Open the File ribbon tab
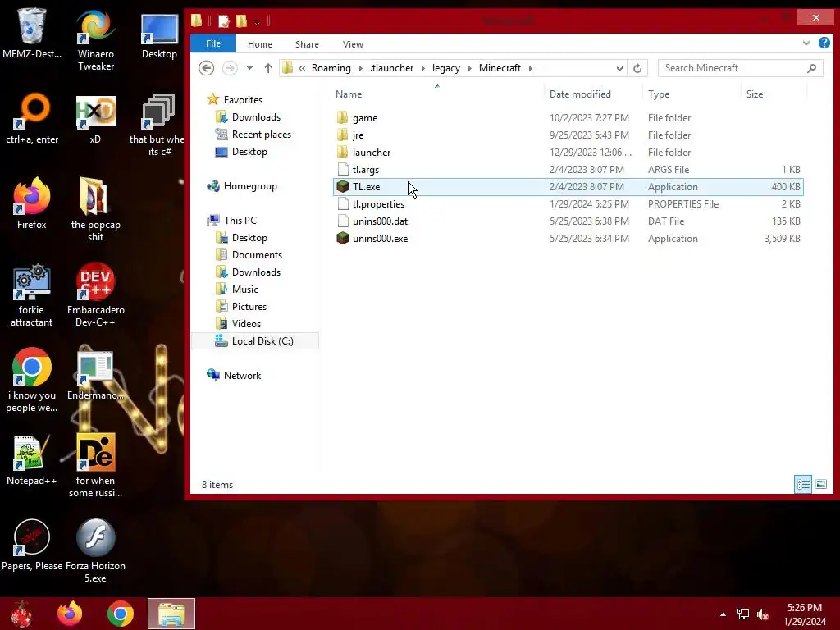The height and width of the screenshot is (630, 840). coord(213,44)
